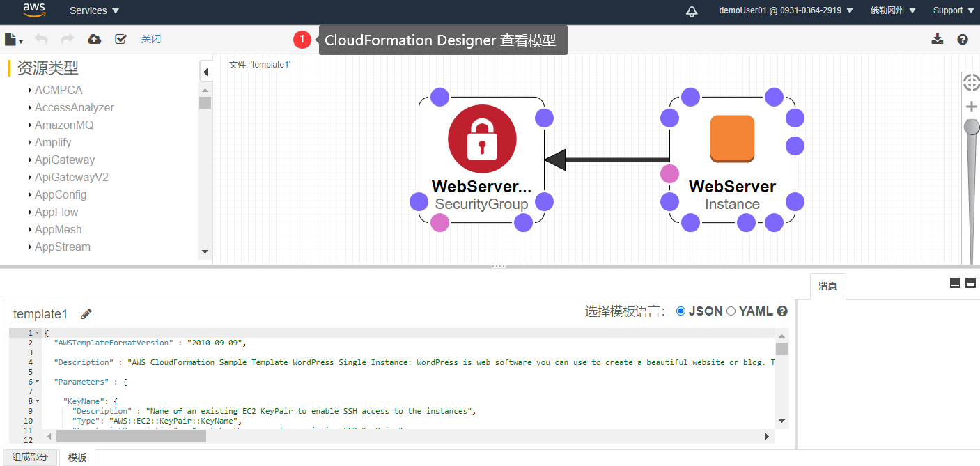This screenshot has width=980, height=466.
Task: Click the Fit to window target icon
Action: (971, 82)
